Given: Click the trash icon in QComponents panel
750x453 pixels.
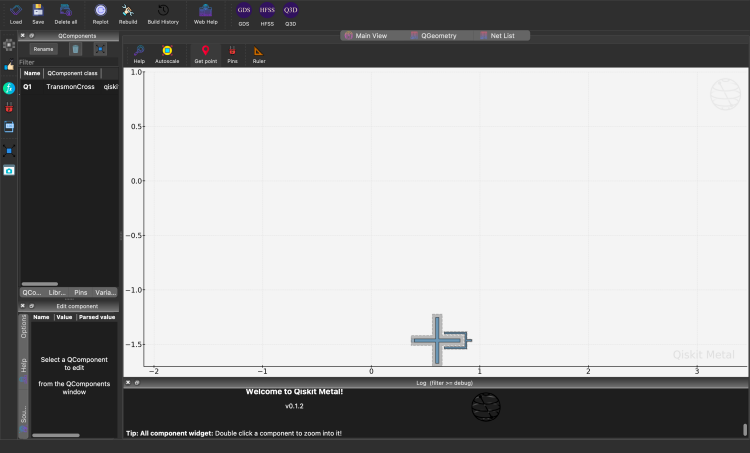Looking at the screenshot, I should 75,49.
